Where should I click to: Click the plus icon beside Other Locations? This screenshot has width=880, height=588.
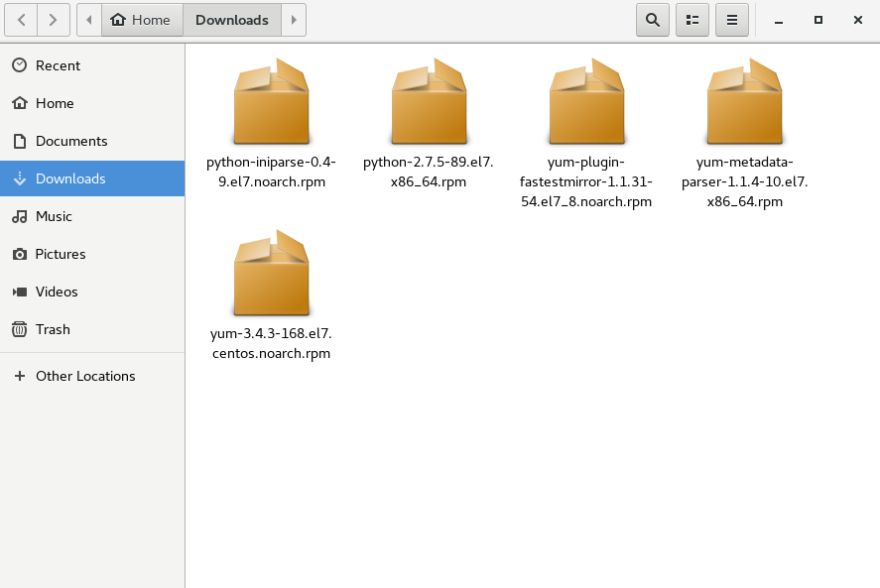20,376
